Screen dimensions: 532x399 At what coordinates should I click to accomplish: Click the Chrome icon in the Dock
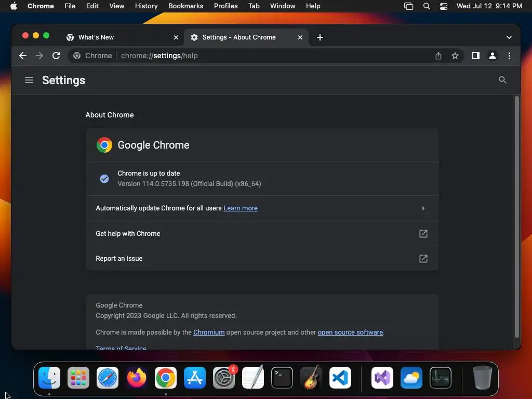(x=166, y=378)
